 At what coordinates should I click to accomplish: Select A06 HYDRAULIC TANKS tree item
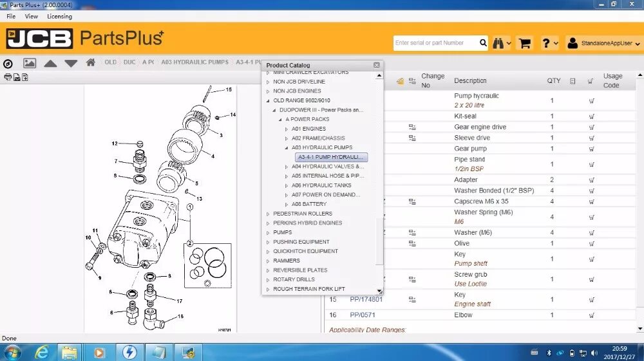[321, 185]
